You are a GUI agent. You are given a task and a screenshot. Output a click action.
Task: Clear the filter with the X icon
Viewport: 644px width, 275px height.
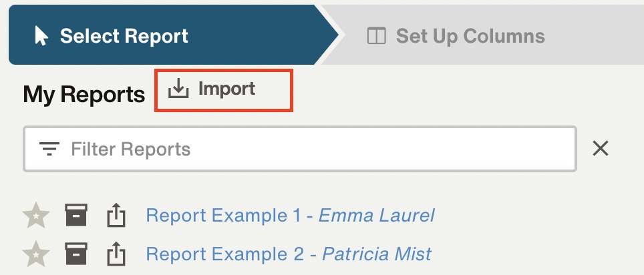[x=601, y=148]
